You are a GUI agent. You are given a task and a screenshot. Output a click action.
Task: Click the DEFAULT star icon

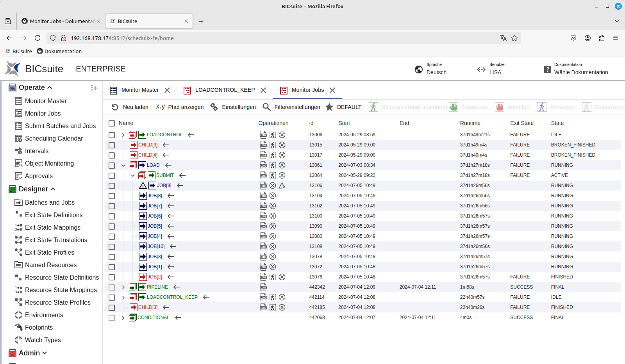pyautogui.click(x=329, y=107)
